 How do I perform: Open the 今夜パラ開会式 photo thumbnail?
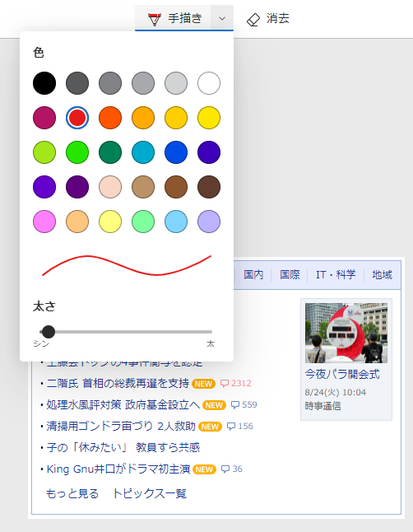pyautogui.click(x=346, y=333)
